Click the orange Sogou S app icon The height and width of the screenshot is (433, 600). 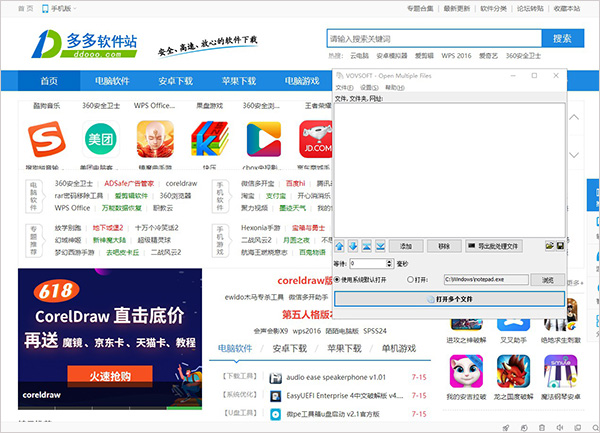click(47, 139)
